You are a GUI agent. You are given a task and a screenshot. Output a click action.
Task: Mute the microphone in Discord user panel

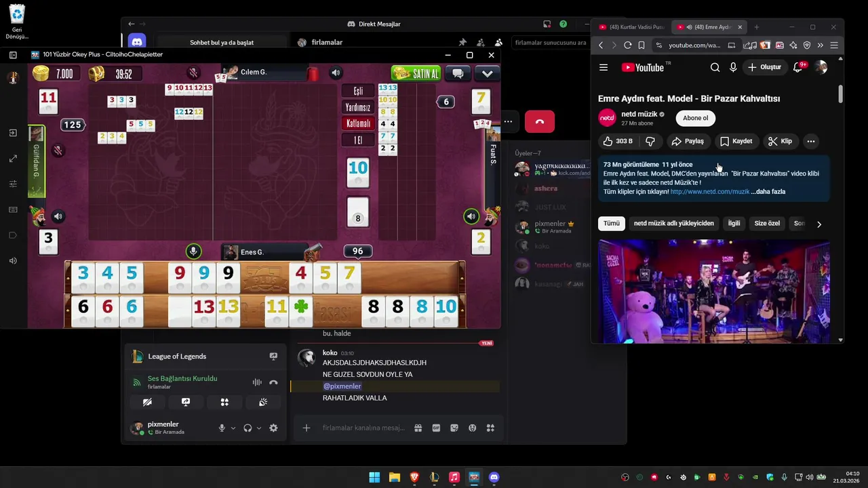(222, 428)
